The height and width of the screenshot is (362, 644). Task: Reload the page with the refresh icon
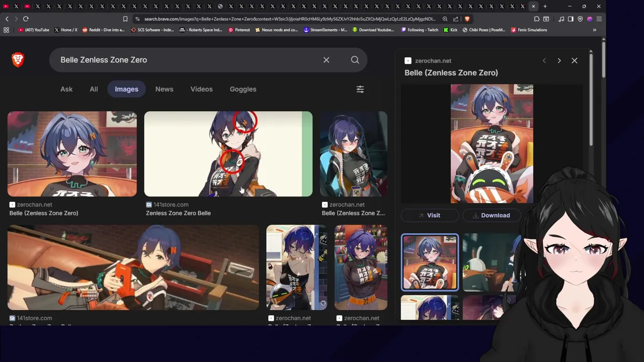(26, 19)
